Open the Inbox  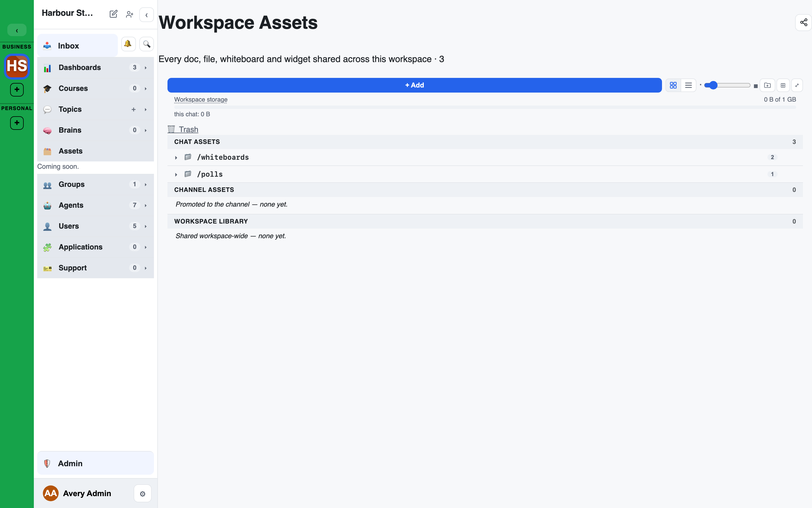point(78,45)
